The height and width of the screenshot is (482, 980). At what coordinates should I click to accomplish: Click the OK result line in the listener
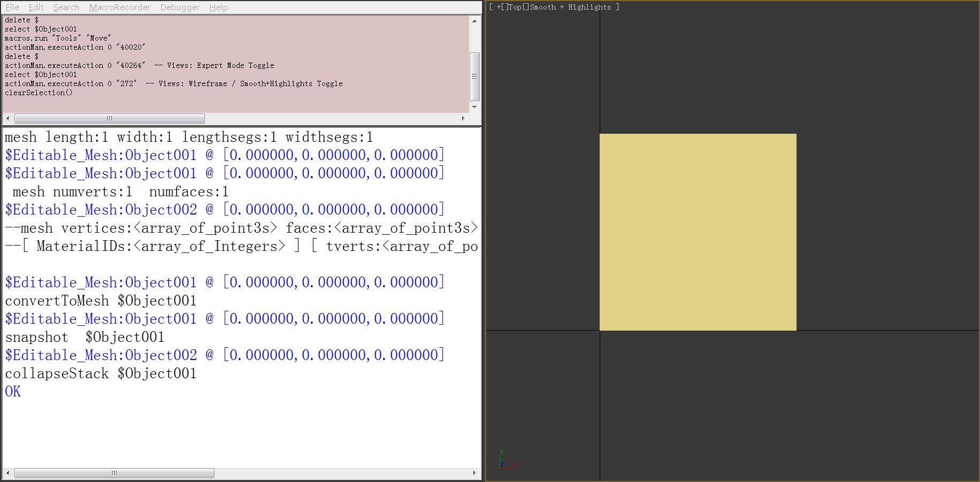coord(12,392)
